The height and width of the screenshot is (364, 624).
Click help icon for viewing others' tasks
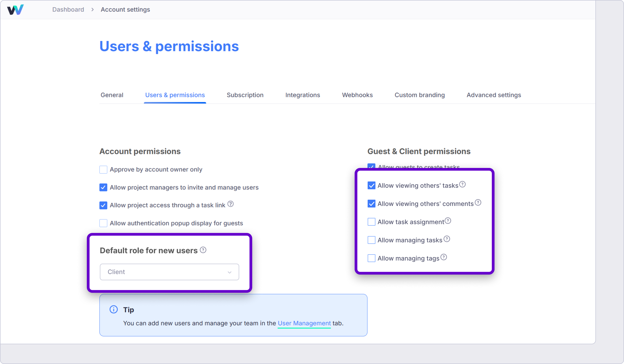coord(462,184)
